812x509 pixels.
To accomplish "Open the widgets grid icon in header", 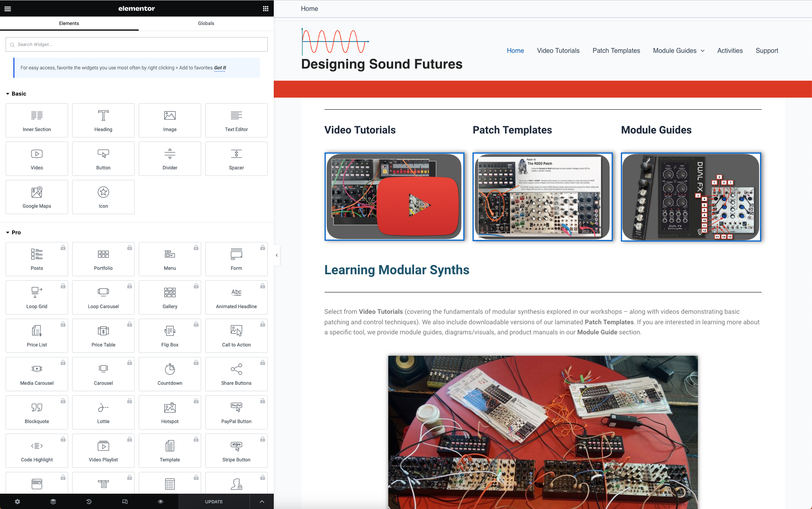I will (x=266, y=8).
